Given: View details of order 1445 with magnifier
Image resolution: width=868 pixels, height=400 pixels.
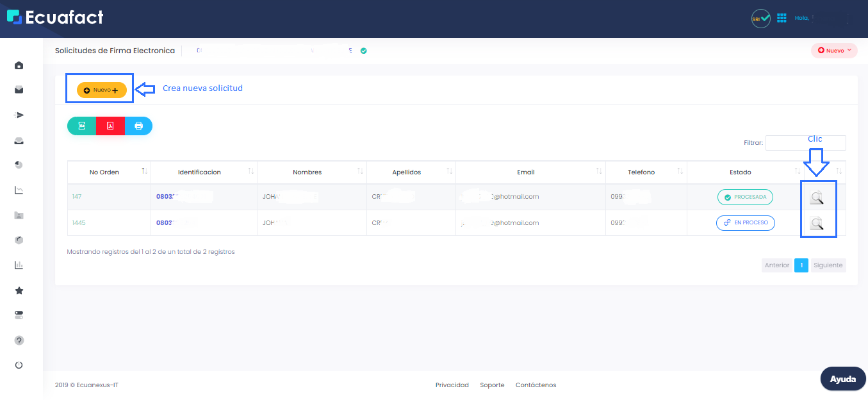Looking at the screenshot, I should [816, 223].
